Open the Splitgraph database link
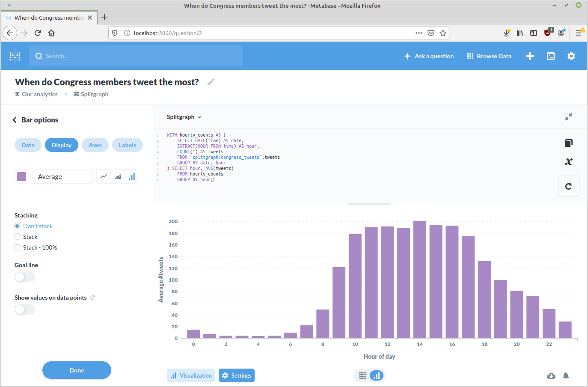The width and height of the screenshot is (588, 387). [91, 94]
